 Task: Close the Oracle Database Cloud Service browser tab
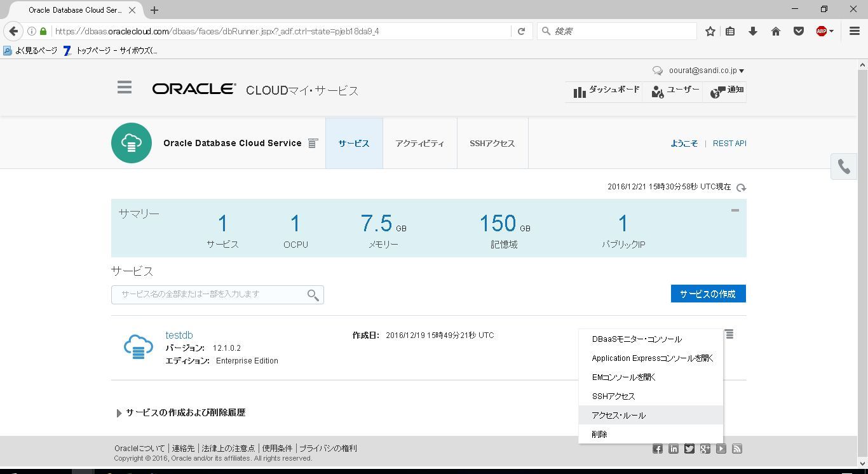[x=132, y=10]
